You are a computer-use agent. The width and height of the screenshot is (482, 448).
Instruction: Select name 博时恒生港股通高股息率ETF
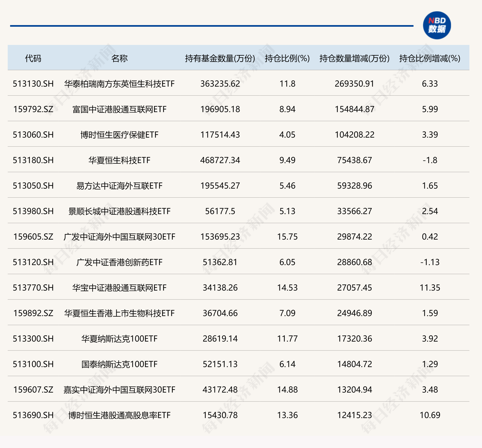pos(119,415)
